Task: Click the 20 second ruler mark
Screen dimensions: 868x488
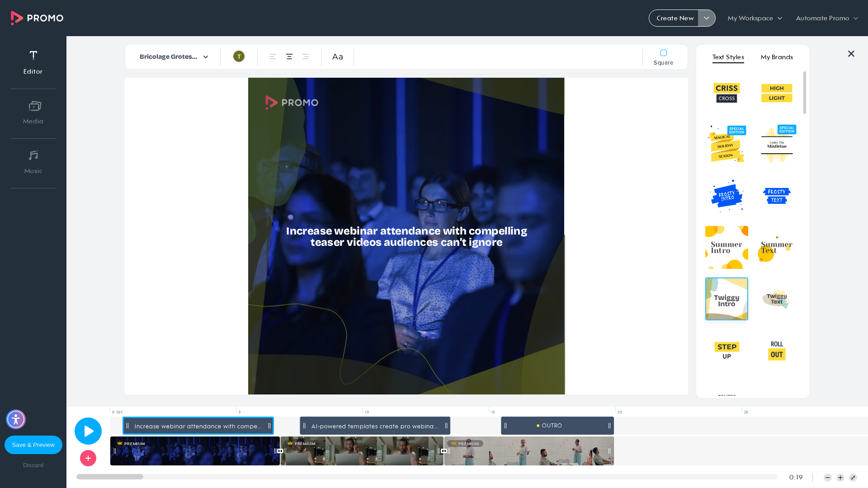Action: [619, 412]
